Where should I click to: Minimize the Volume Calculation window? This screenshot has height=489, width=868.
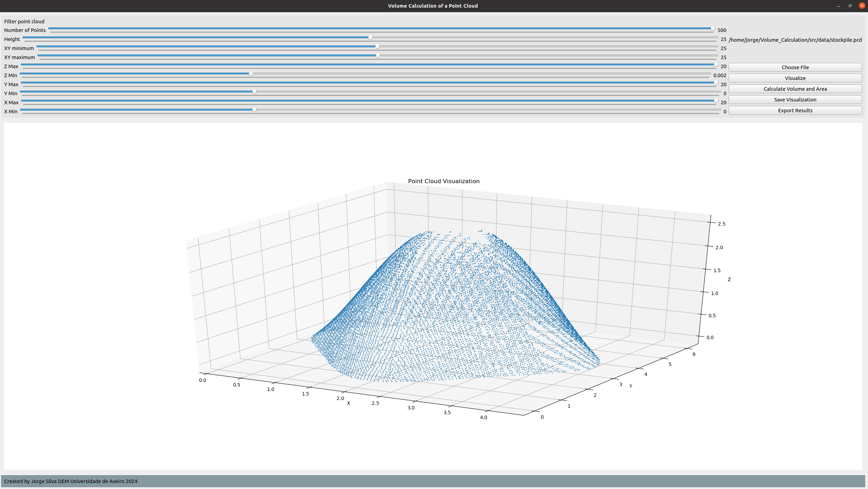pos(838,6)
